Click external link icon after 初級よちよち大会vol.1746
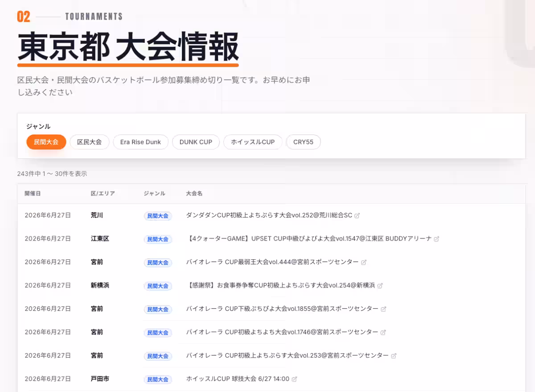This screenshot has width=535, height=392. 383,332
